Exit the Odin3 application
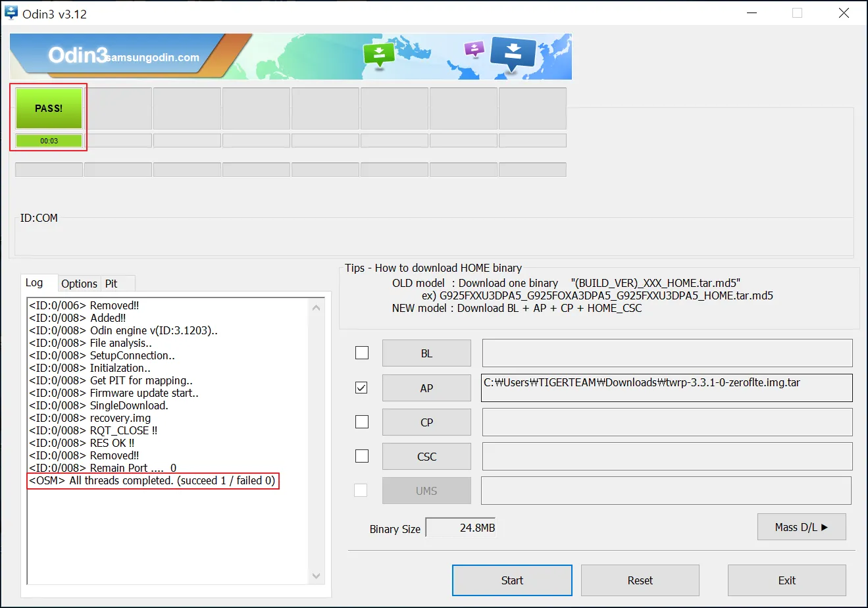The width and height of the screenshot is (868, 608). (x=787, y=580)
